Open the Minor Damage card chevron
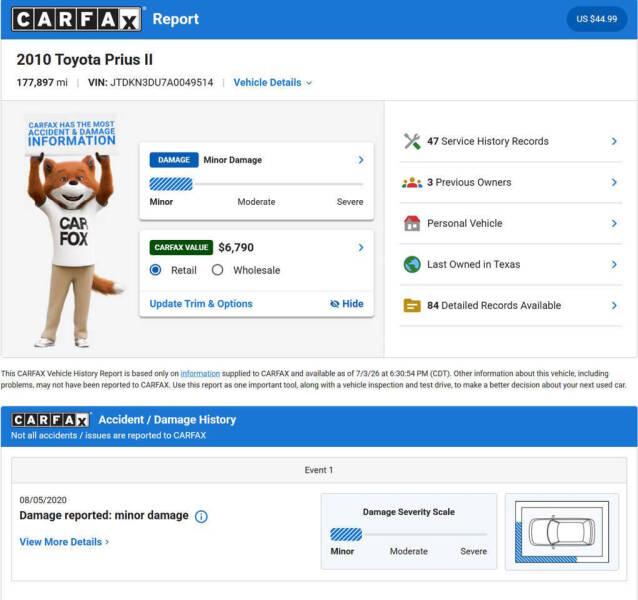638x600 pixels. 361,160
